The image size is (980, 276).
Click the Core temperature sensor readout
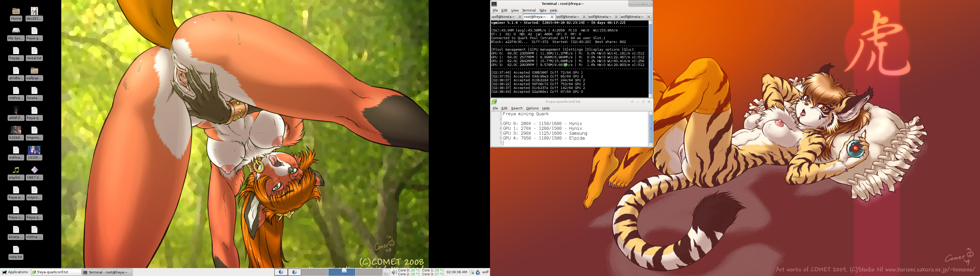pyautogui.click(x=421, y=272)
